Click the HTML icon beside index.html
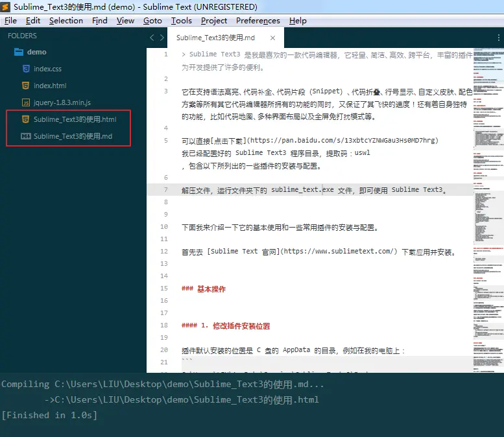This screenshot has height=437, width=504. [26, 86]
